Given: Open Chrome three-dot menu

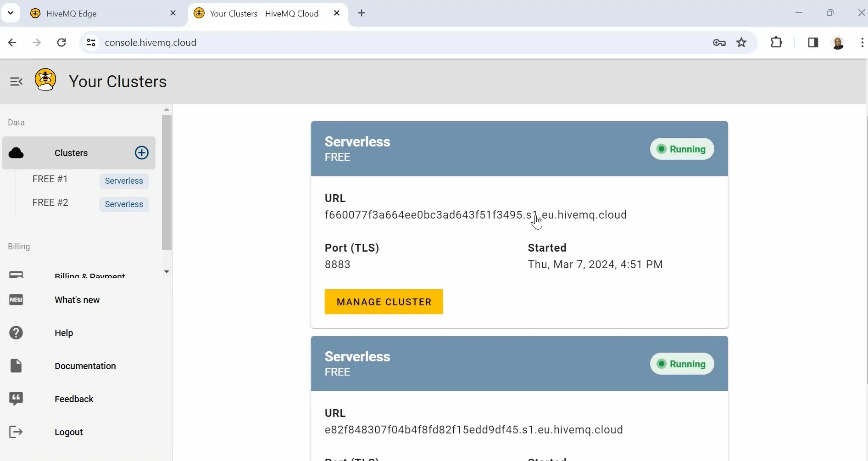Looking at the screenshot, I should coord(862,43).
